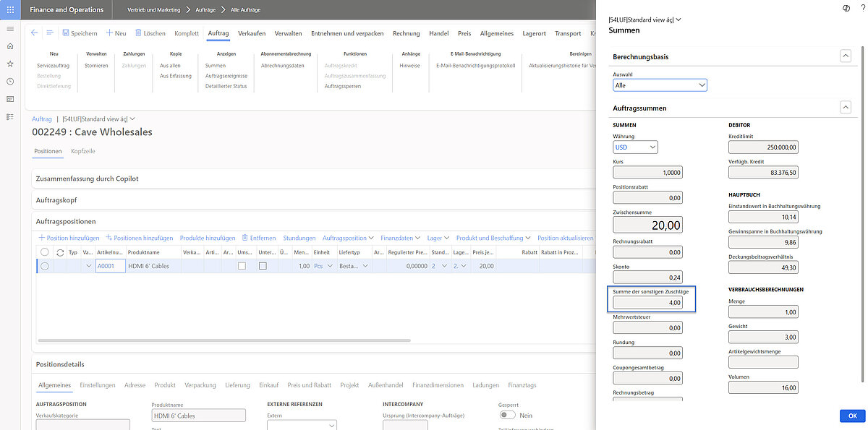
Task: Select the row A0001 radio marker
Action: click(x=45, y=266)
